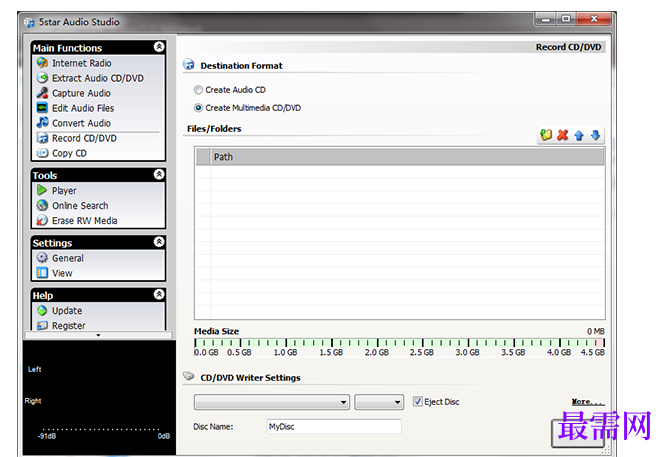670x457 pixels.
Task: Click the sidebar scroll down arrow
Action: tap(98, 335)
